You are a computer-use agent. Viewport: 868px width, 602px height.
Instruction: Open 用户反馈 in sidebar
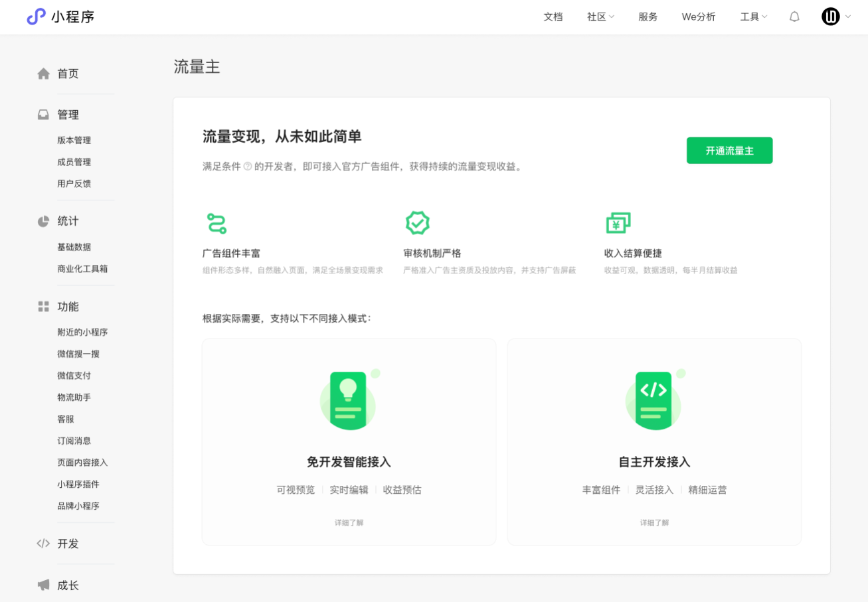[74, 184]
